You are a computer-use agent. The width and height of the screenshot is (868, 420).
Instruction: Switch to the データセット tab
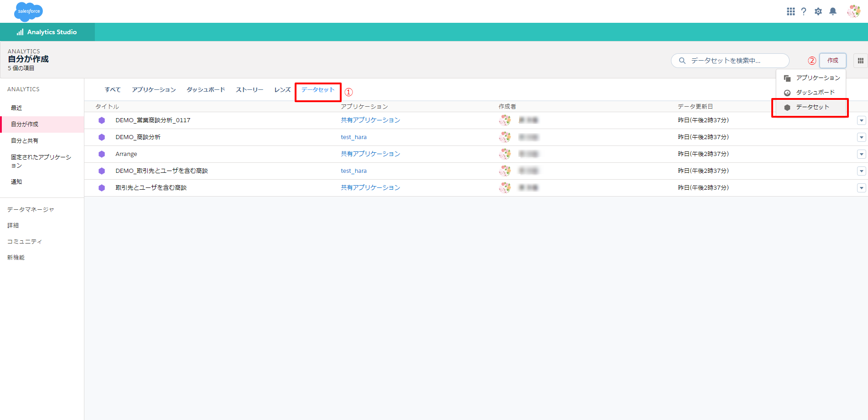[x=318, y=90]
